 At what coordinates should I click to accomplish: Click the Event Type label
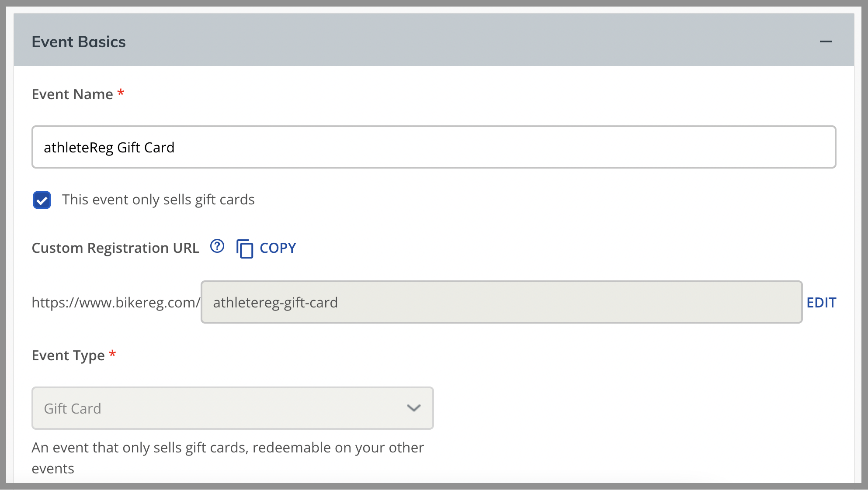(x=68, y=355)
